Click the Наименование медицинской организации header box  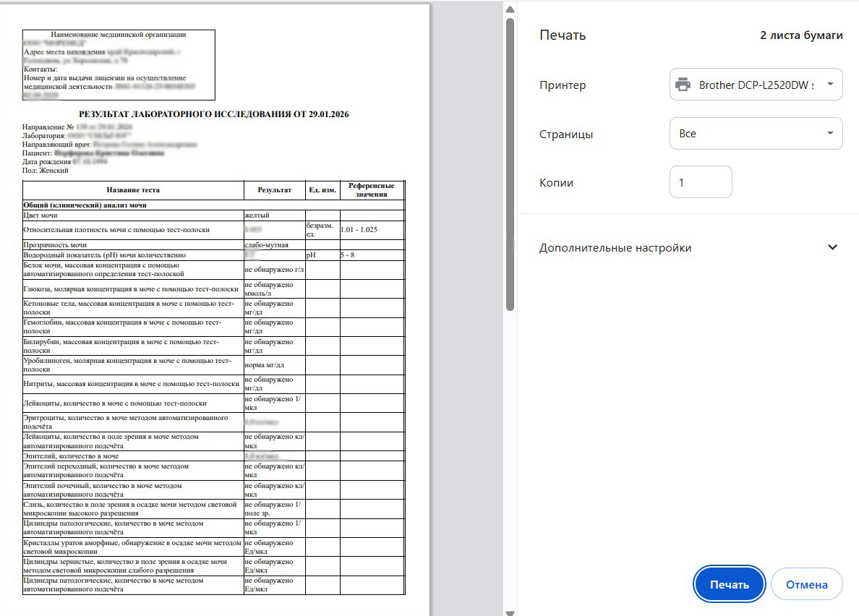pyautogui.click(x=119, y=64)
